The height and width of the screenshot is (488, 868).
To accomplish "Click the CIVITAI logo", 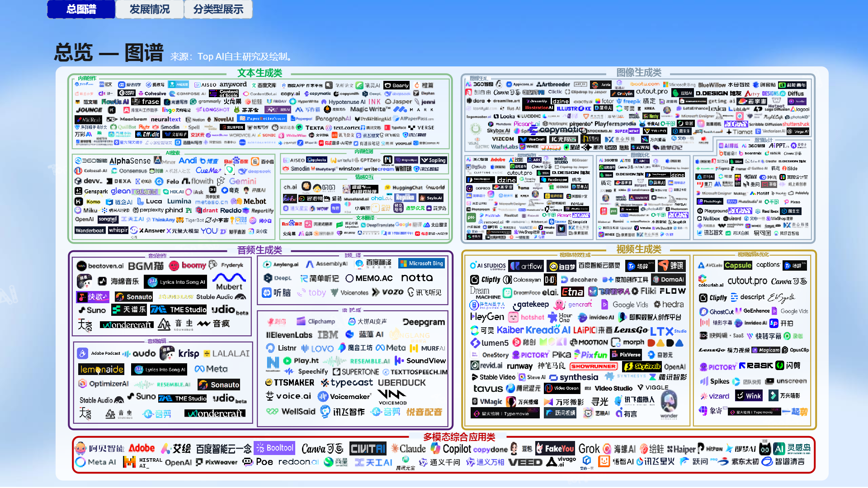I will tap(368, 448).
